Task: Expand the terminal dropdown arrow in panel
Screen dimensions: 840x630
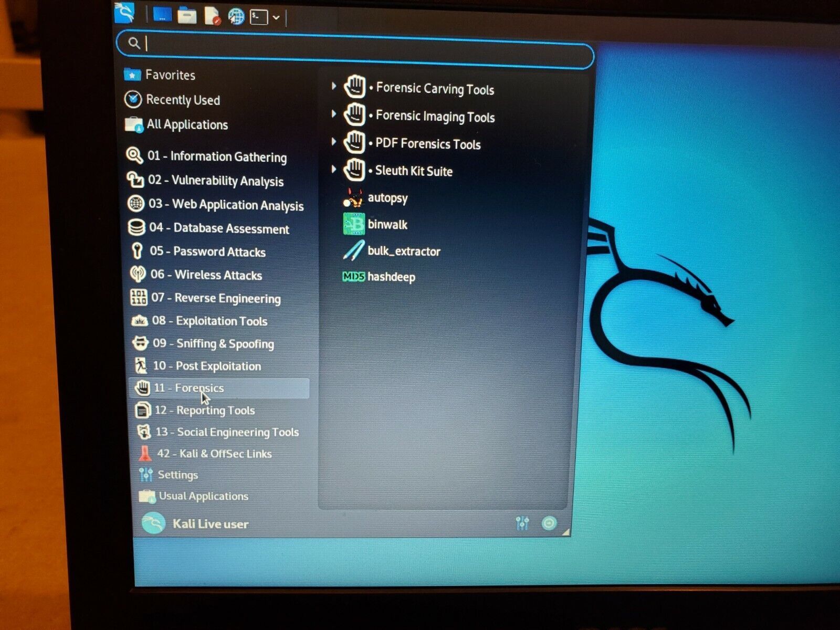Action: tap(276, 18)
